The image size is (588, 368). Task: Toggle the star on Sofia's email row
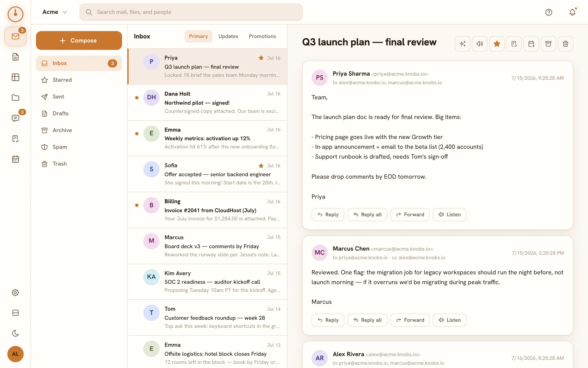tap(261, 166)
